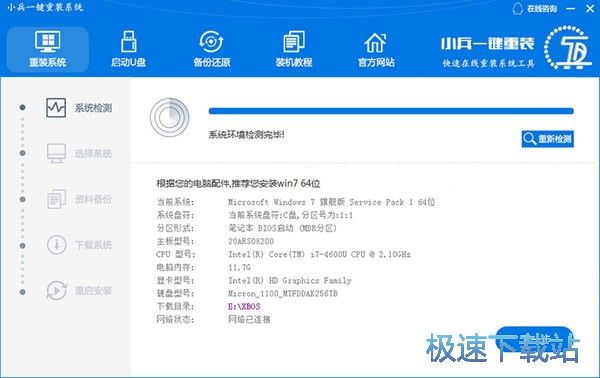
Task: Click the 系统盘符 C盘 value
Action: [x=290, y=215]
